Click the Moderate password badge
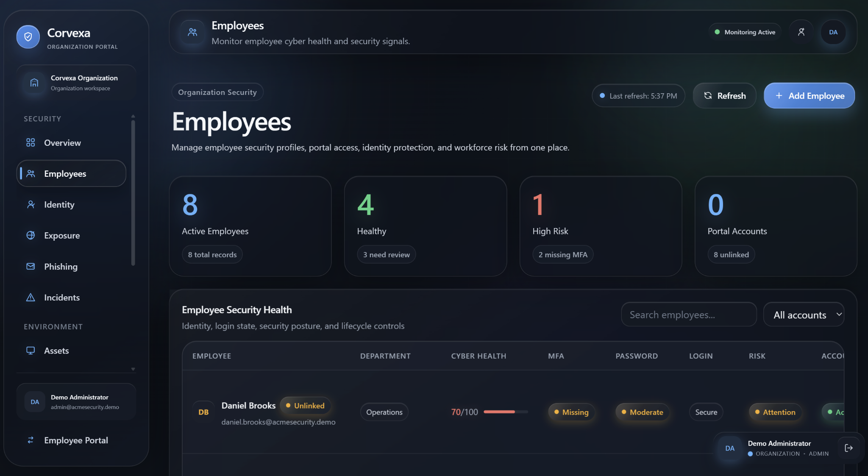The image size is (868, 476). (x=642, y=412)
